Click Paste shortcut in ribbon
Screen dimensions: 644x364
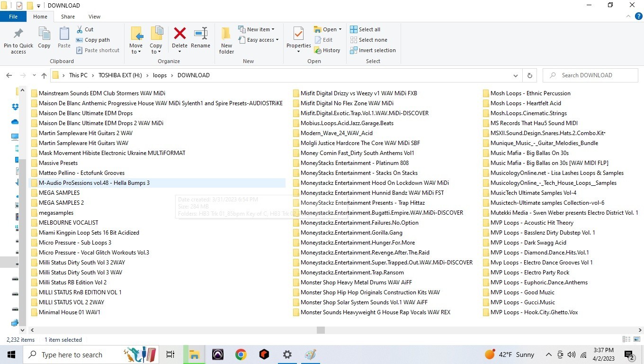(x=97, y=50)
